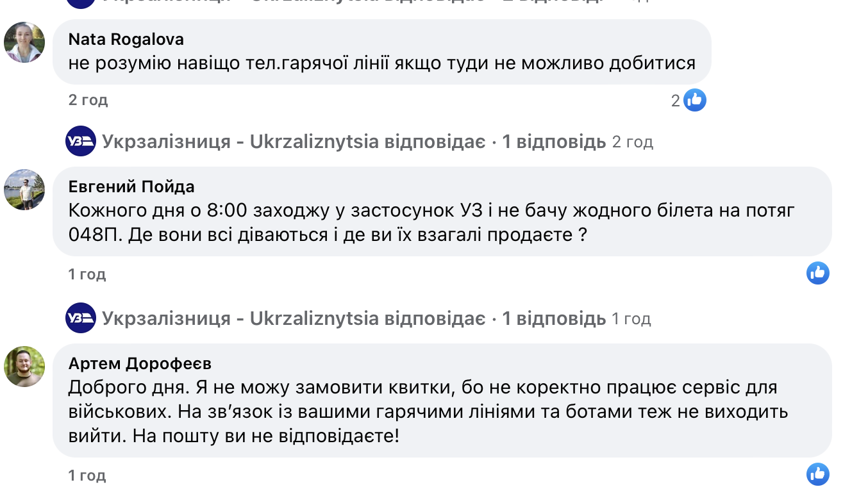Viewport: 868px width, 496px height.
Task: Click like reaction icon on Евгений Пойда's comment
Action: [x=817, y=274]
